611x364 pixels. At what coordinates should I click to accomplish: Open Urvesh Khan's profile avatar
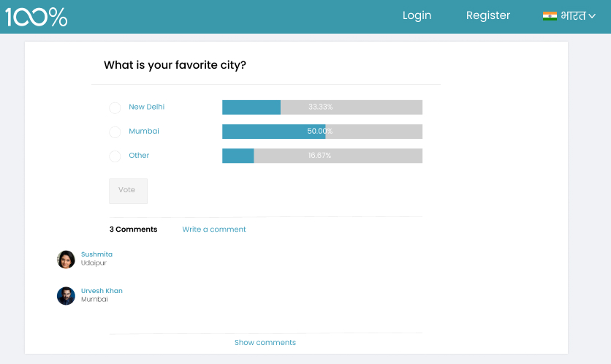(x=66, y=296)
